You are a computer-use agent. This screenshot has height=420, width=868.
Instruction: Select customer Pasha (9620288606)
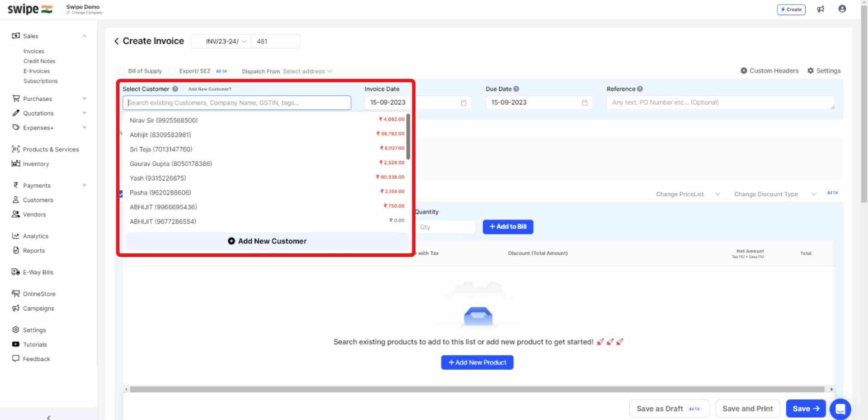pos(267,192)
